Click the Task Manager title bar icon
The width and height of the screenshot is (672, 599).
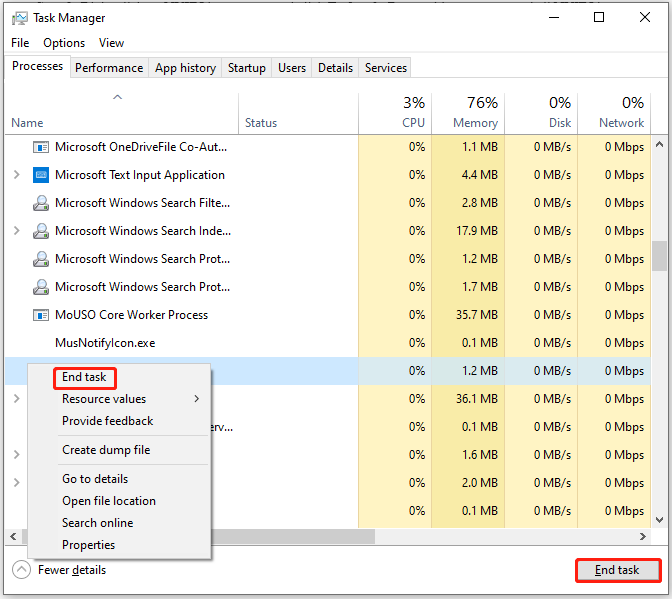coord(19,18)
